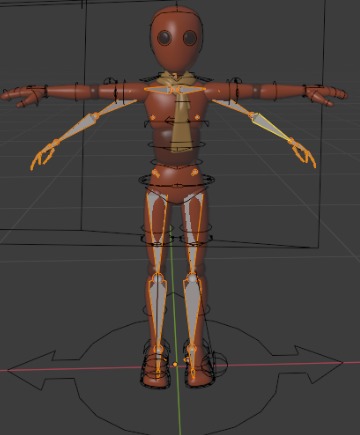Viewport: 360px width, 435px height.
Task: Select the highlighted yellow forearm bone at viewer's right
Action: tap(271, 127)
